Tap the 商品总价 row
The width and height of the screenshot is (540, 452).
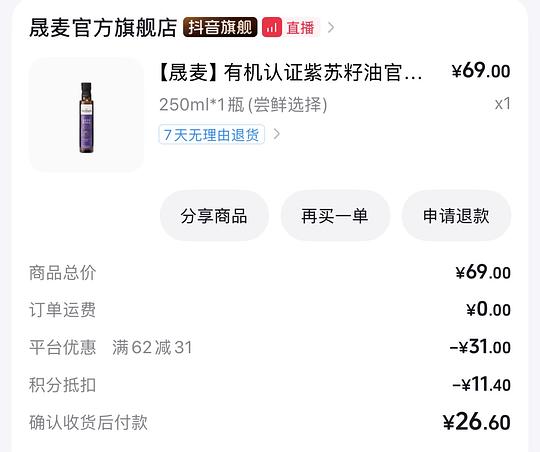tap(270, 273)
